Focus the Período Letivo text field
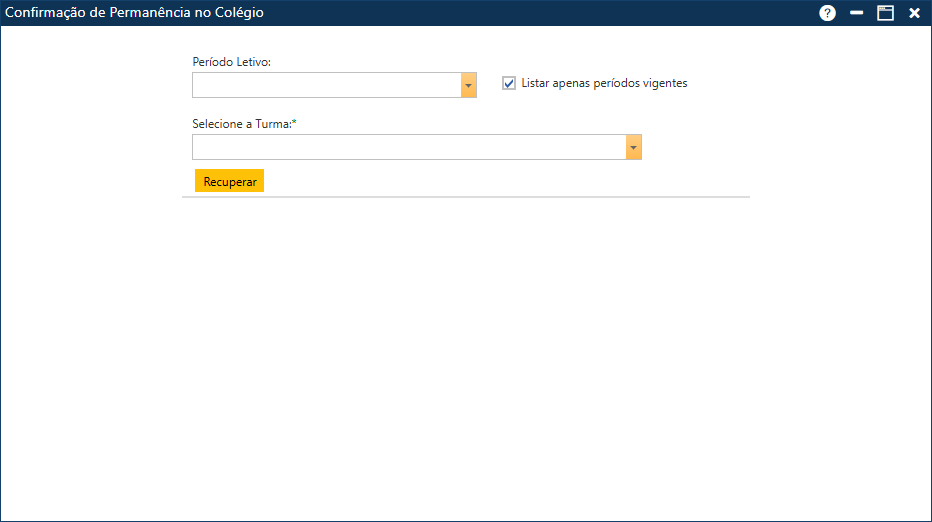The height and width of the screenshot is (522, 932). coord(326,85)
